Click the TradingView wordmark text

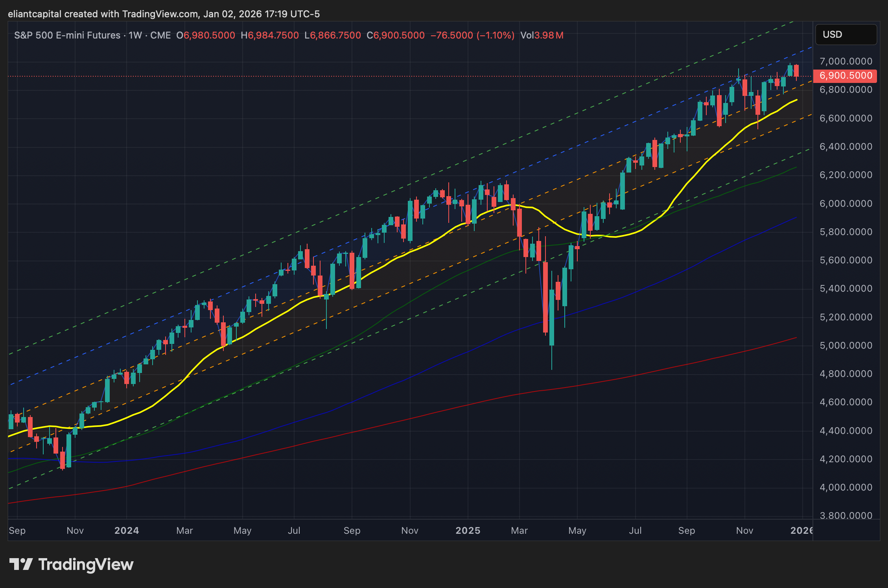pos(86,564)
